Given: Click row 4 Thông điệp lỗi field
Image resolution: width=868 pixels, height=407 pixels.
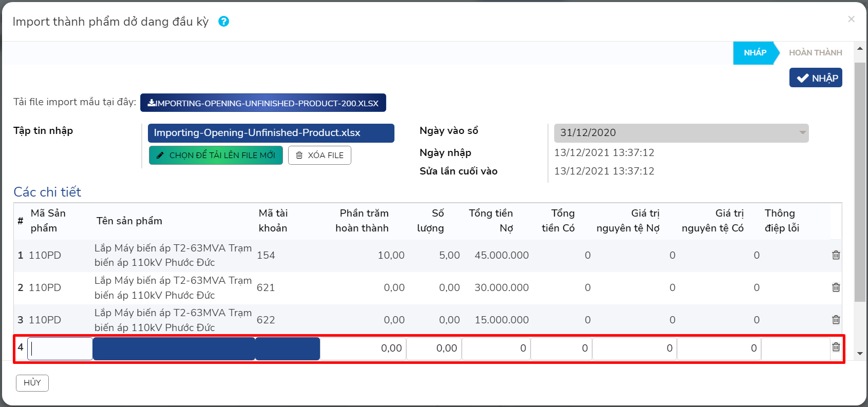Looking at the screenshot, I should click(796, 348).
